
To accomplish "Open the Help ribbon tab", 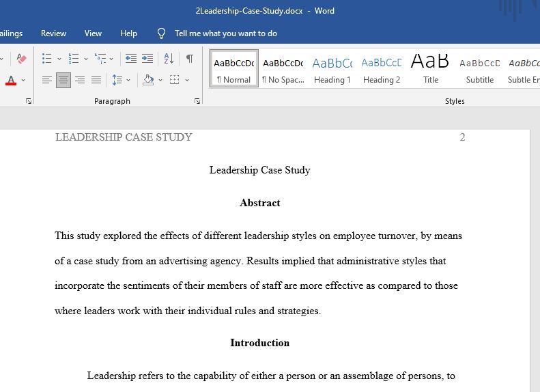I will [x=128, y=33].
